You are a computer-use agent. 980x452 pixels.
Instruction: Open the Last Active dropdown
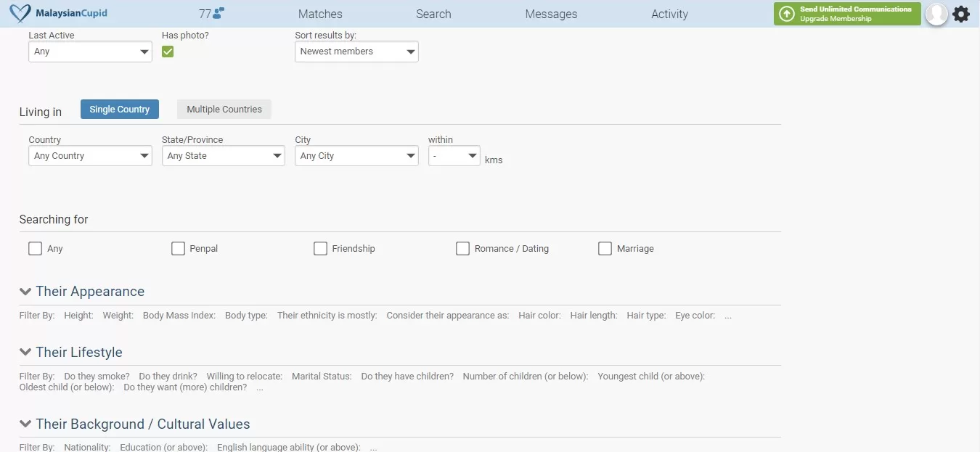pyautogui.click(x=90, y=52)
